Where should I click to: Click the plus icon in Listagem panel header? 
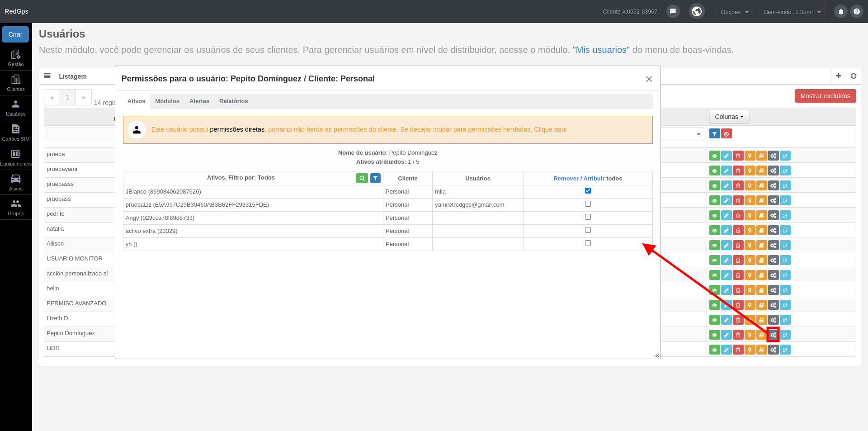[839, 76]
